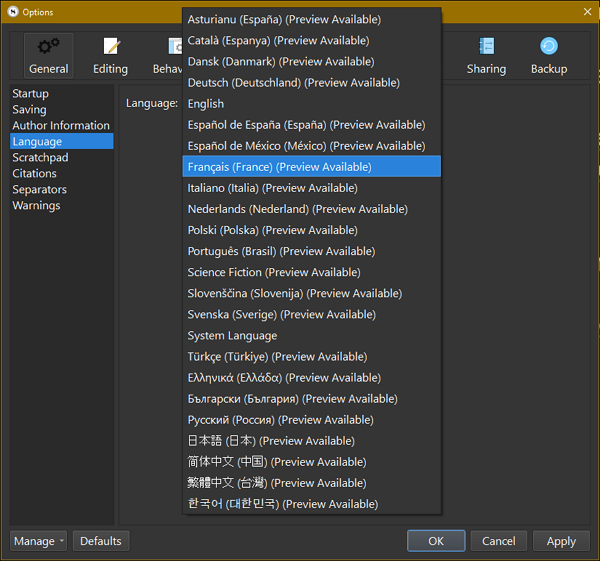Close the Options dialog window
600x561 pixels.
[587, 12]
